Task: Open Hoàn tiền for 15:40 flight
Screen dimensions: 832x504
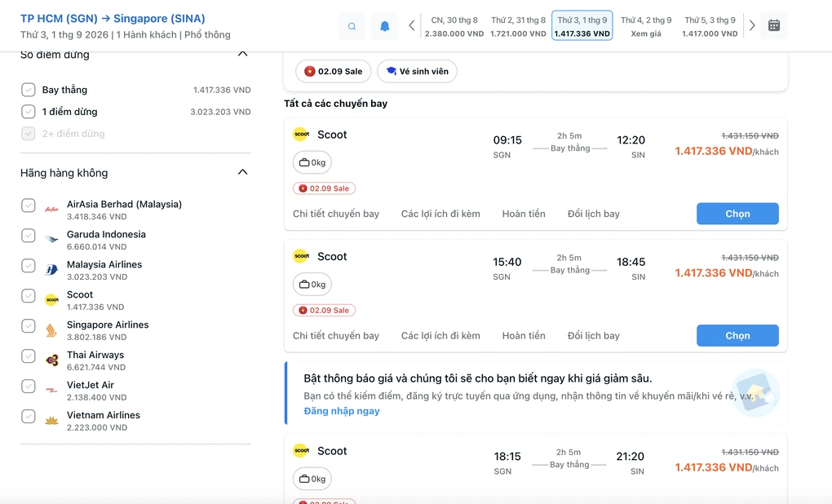Action: 524,336
